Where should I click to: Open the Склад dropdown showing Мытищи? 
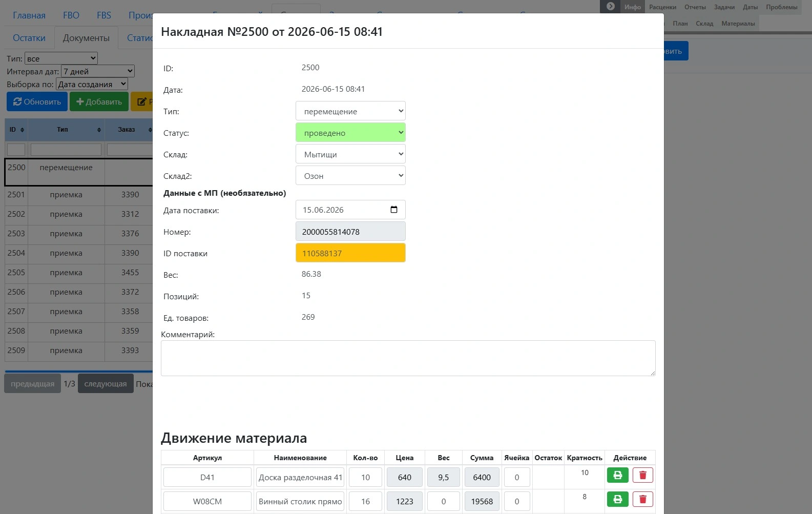(350, 154)
